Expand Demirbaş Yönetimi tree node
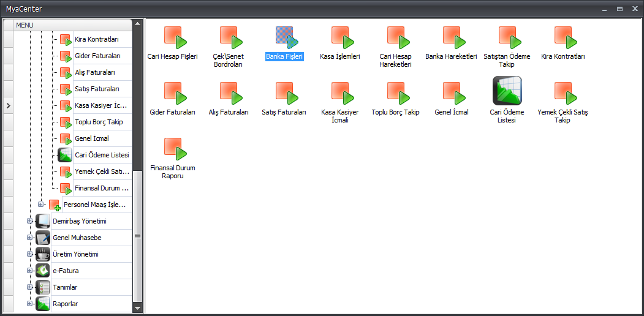644x316 pixels. [29, 221]
